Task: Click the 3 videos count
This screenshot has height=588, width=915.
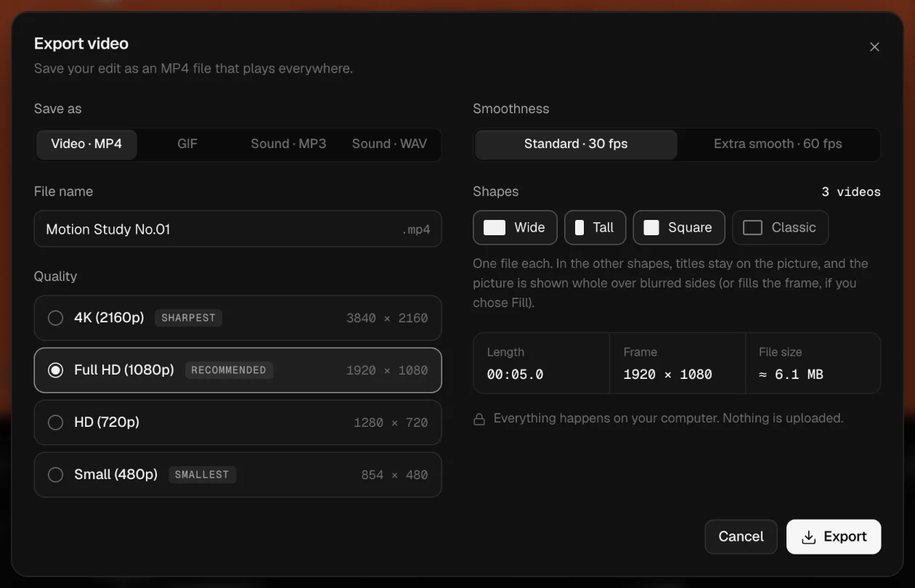Action: pos(851,192)
